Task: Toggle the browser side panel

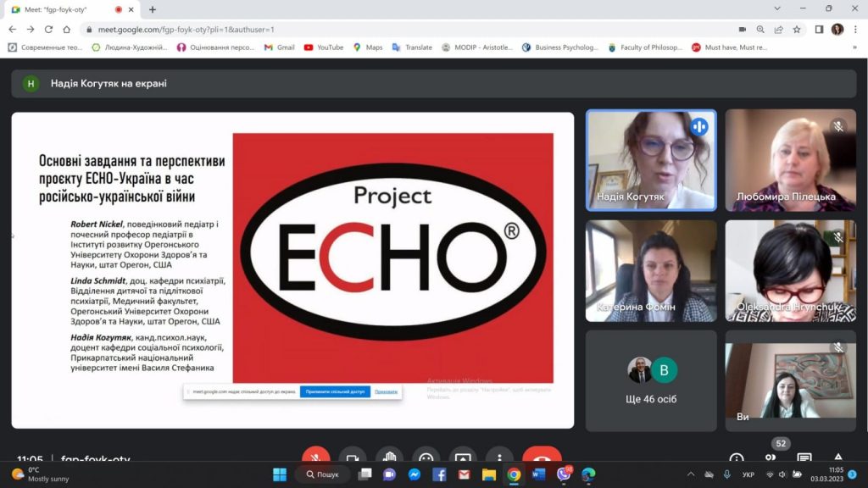Action: [819, 29]
